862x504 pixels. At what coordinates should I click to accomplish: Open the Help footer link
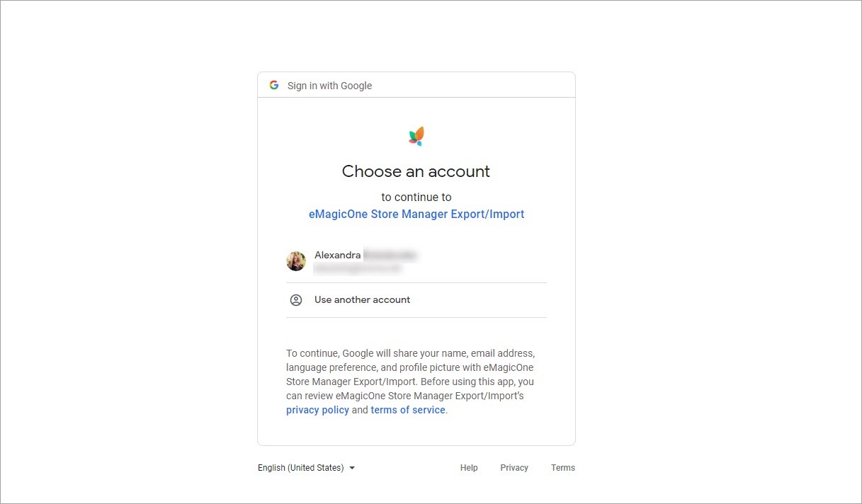pyautogui.click(x=469, y=468)
